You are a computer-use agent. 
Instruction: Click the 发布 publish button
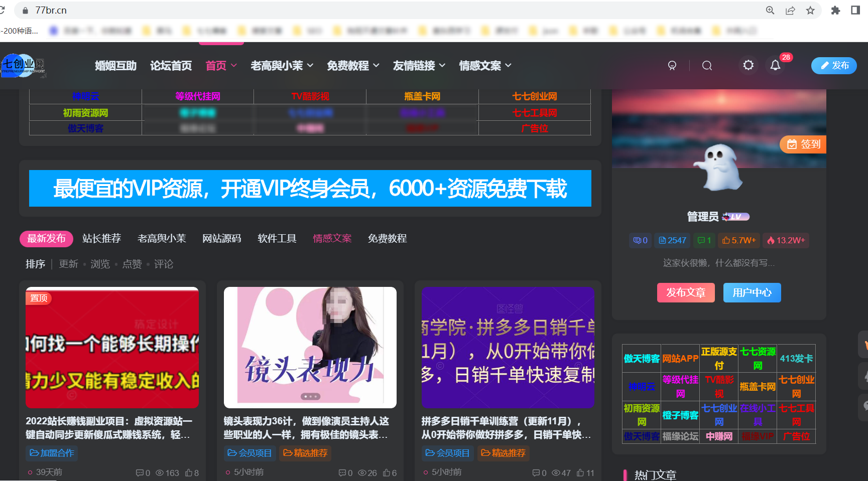[x=834, y=65]
